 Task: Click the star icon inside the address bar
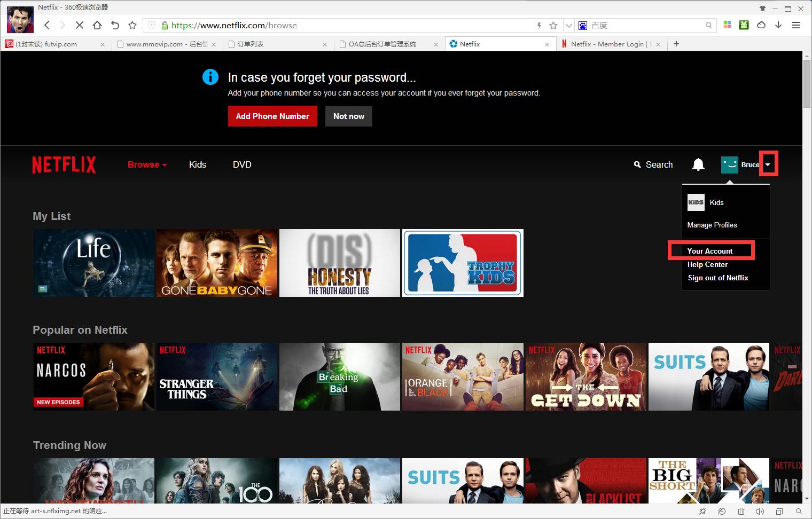(x=553, y=25)
